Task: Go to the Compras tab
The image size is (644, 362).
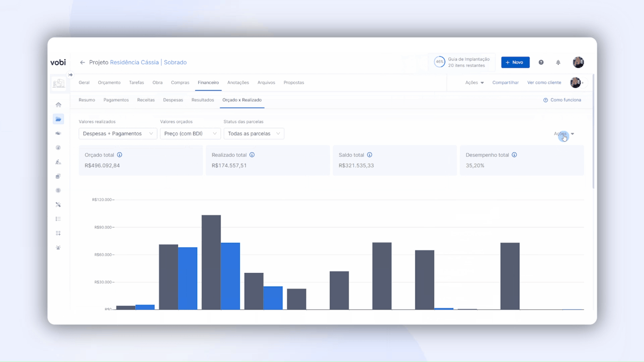Action: [x=180, y=82]
